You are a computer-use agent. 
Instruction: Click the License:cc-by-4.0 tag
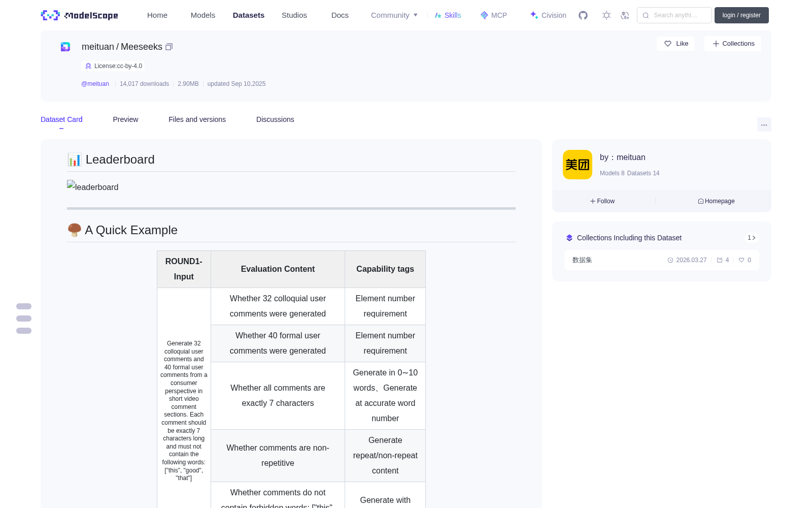113,66
